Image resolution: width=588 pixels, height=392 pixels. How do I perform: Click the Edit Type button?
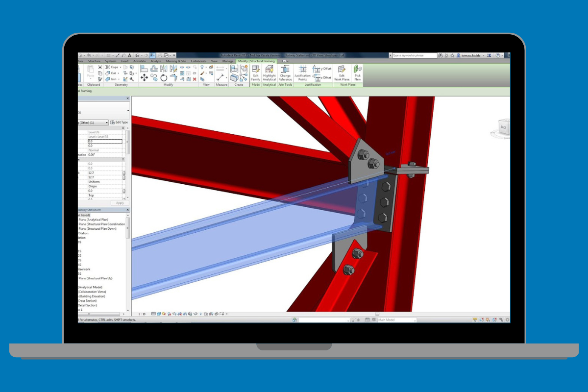coord(120,122)
